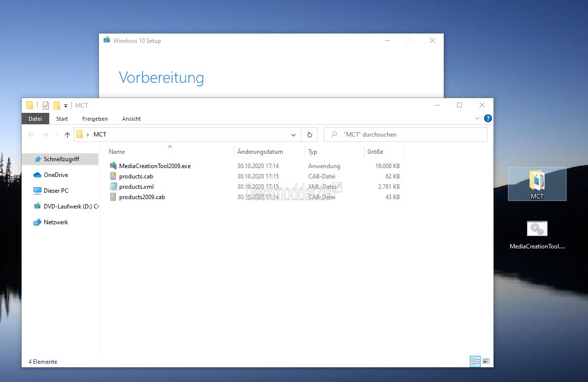Click date of MediaCreationTool2009.exe row

click(x=258, y=166)
